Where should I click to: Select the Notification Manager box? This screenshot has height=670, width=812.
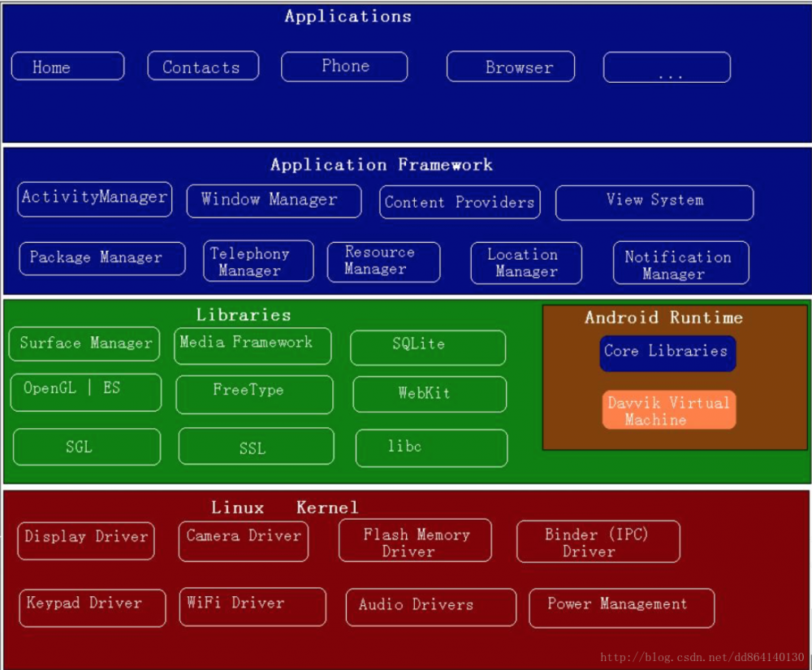pos(680,262)
